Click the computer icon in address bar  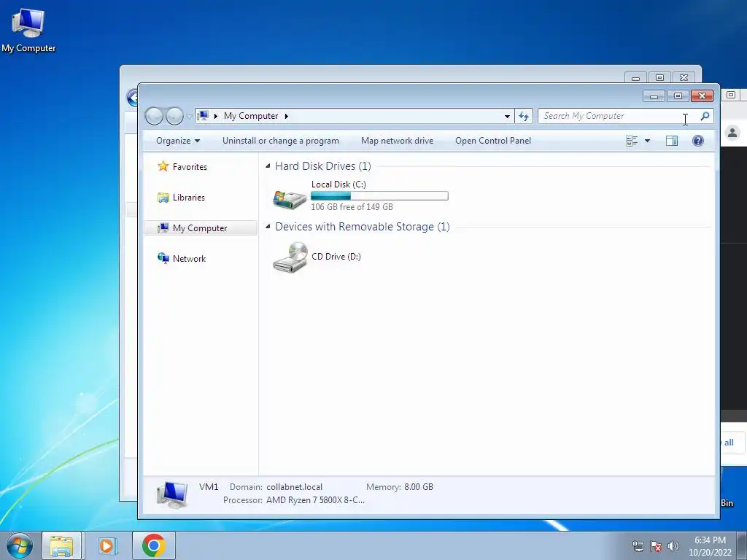click(x=203, y=116)
